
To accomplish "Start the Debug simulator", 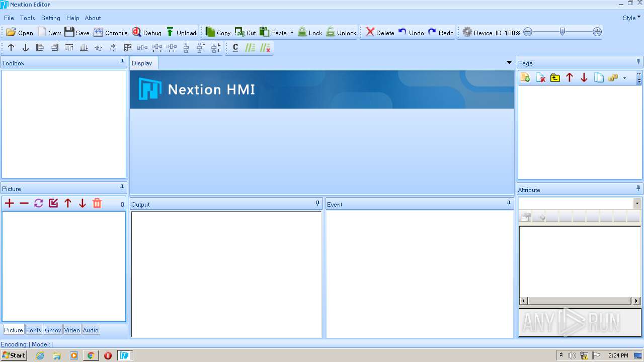I will tap(147, 32).
